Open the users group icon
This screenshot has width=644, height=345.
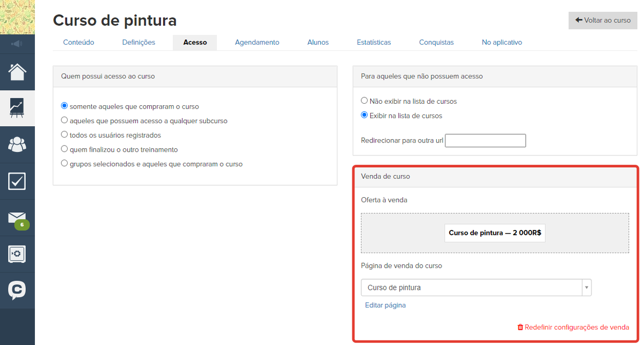tap(17, 145)
